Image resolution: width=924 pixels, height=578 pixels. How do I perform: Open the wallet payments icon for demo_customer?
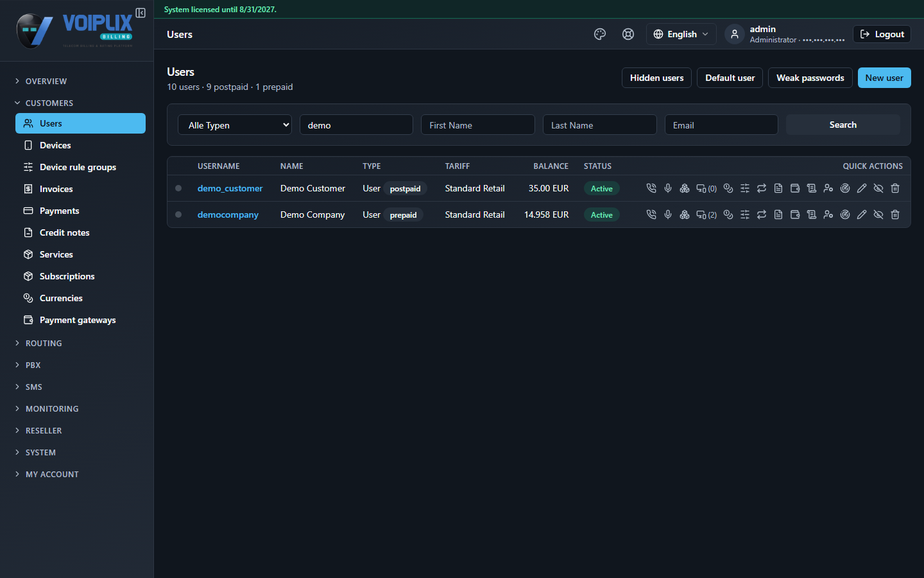click(x=795, y=188)
